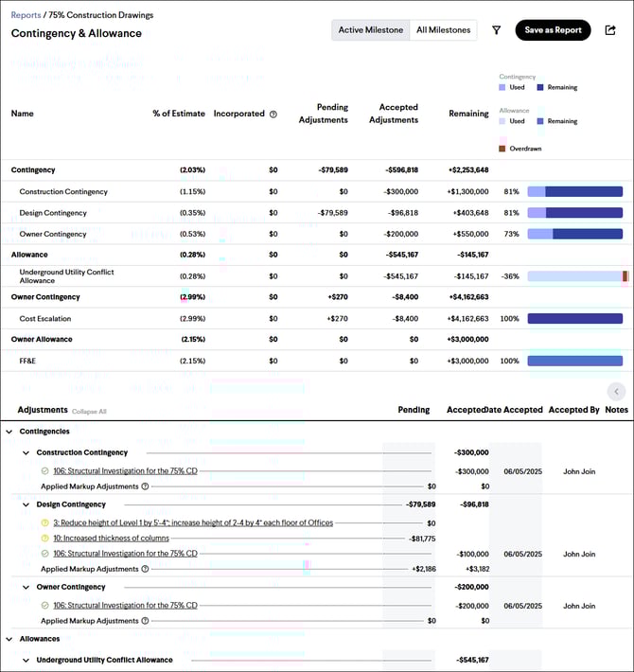This screenshot has height=672, width=634.
Task: Select the Construction Contingency table row
Action: [317, 191]
